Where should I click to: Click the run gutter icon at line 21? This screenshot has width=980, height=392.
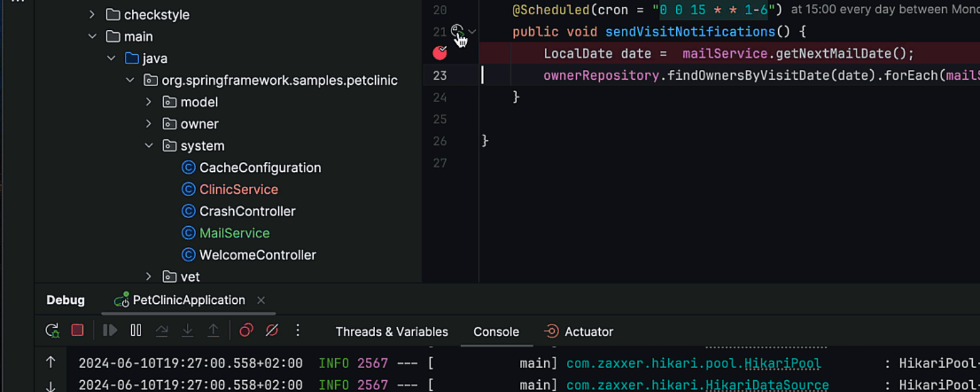click(x=457, y=31)
